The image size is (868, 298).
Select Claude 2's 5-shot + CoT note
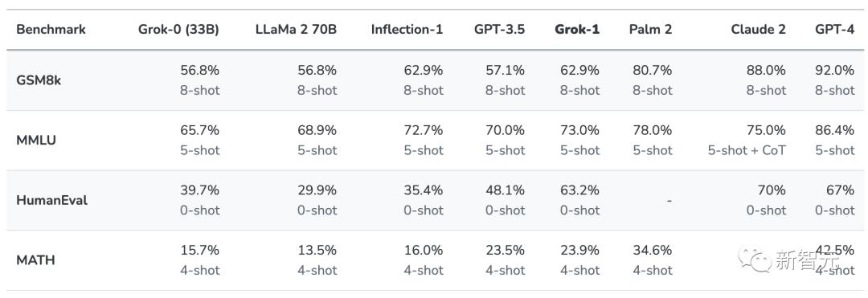coord(747,150)
